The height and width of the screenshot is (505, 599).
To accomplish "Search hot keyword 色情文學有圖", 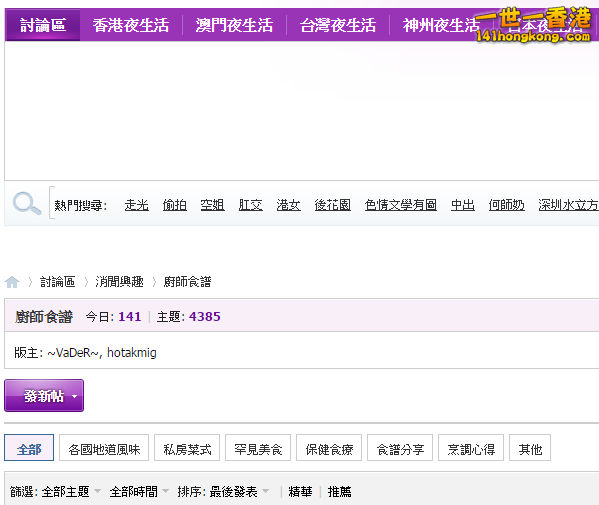I will 401,205.
